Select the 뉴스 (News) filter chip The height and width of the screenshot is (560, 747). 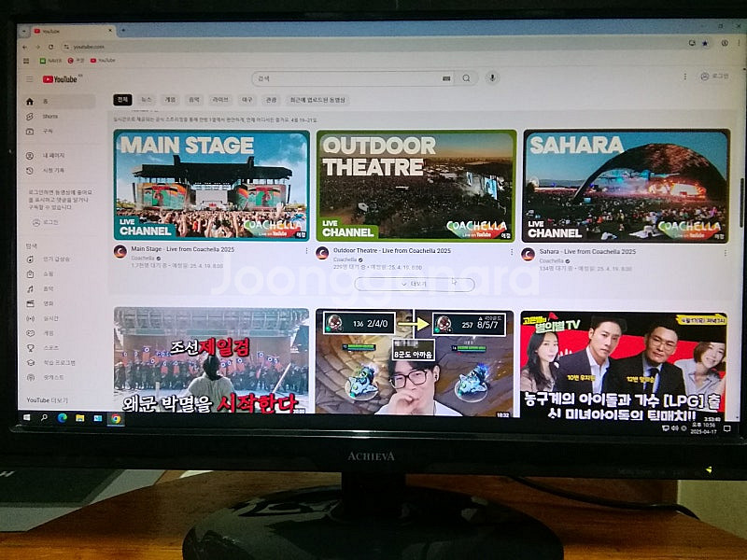pos(147,100)
